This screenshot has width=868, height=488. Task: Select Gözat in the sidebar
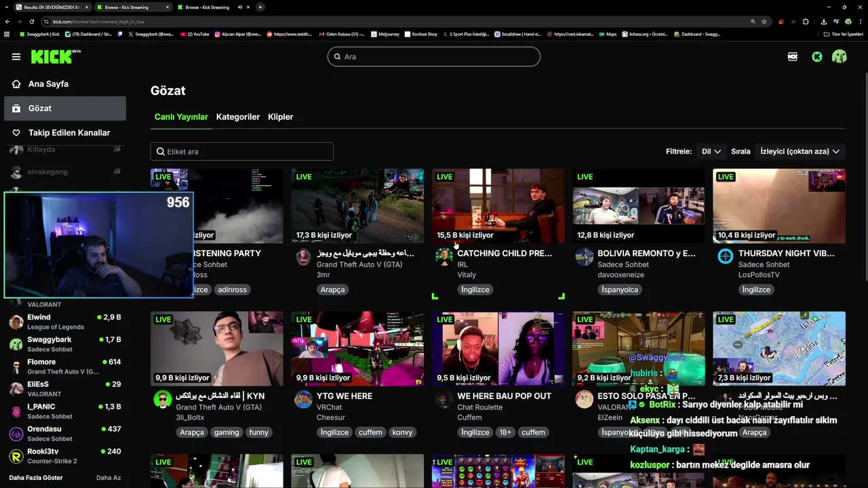(x=64, y=108)
